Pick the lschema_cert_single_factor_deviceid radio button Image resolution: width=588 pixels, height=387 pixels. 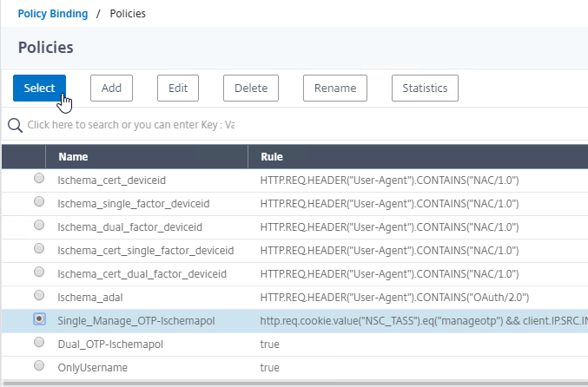[x=39, y=249]
